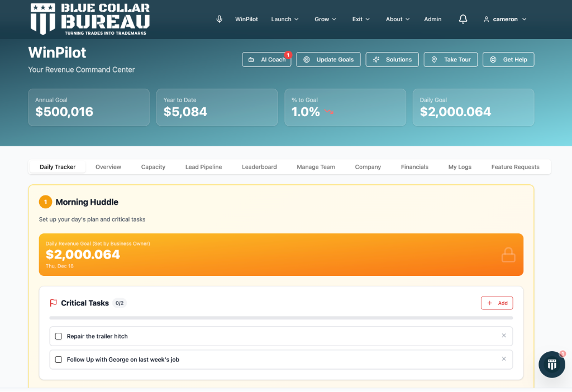Image resolution: width=572 pixels, height=392 pixels.
Task: Click the lifebuoy icon on Get Help
Action: [493, 59]
